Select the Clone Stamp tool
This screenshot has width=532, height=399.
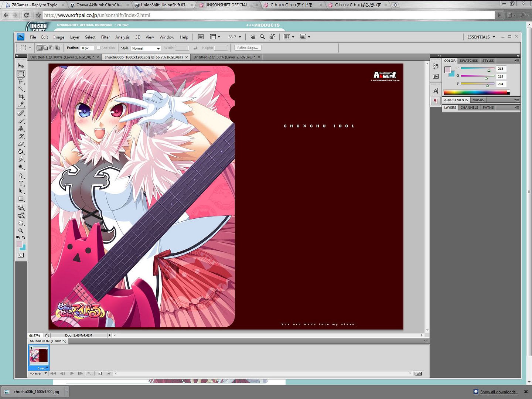(21, 129)
